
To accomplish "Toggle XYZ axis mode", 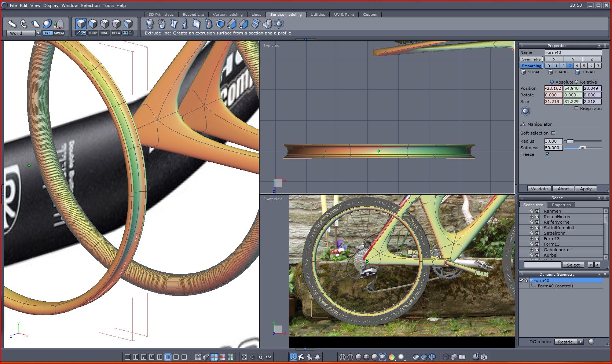I will (x=48, y=33).
